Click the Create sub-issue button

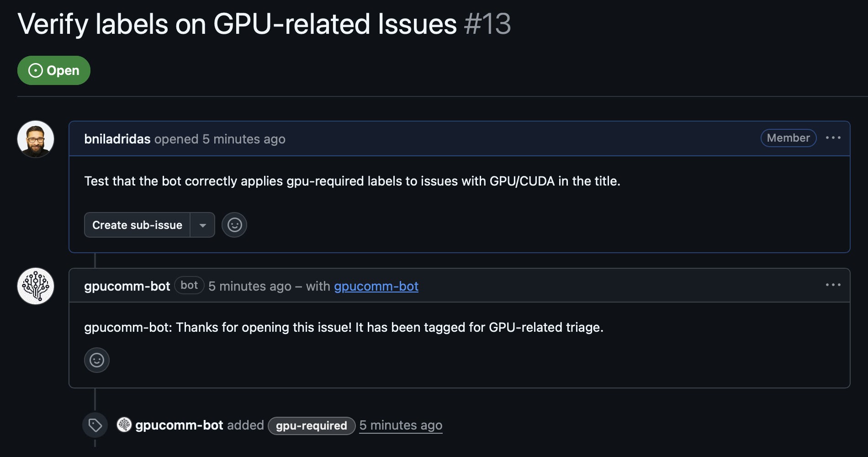137,225
